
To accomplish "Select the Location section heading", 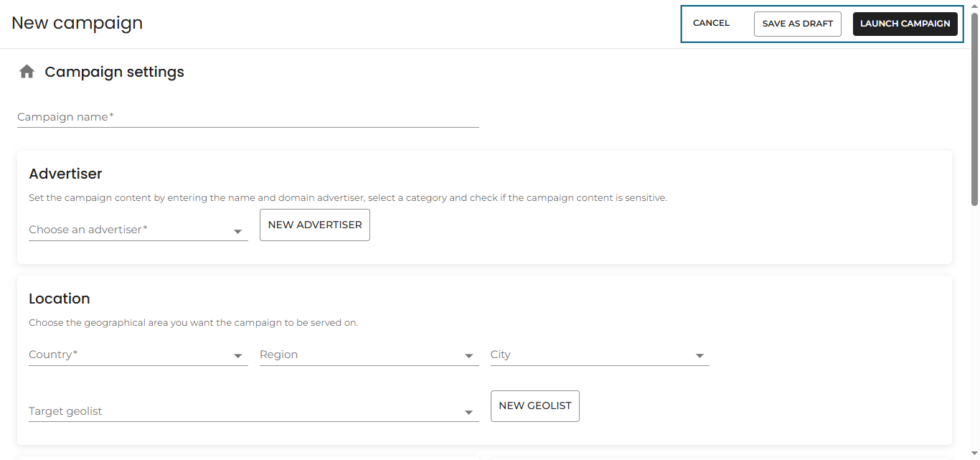I will 60,299.
